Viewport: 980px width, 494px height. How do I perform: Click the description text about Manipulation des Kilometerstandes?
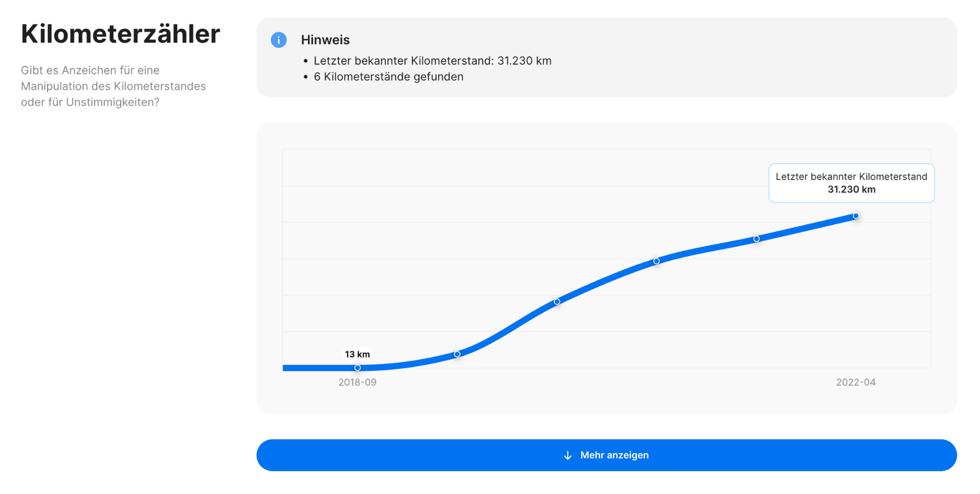point(113,86)
